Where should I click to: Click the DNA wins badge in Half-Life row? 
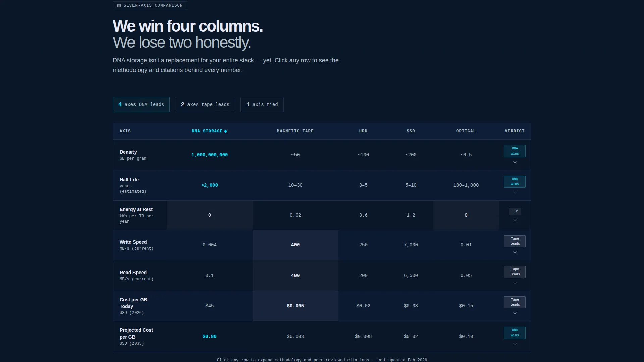pos(515,182)
